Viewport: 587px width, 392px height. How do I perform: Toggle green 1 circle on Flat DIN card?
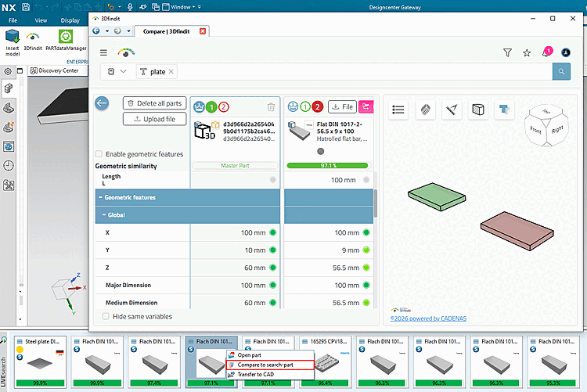[305, 106]
